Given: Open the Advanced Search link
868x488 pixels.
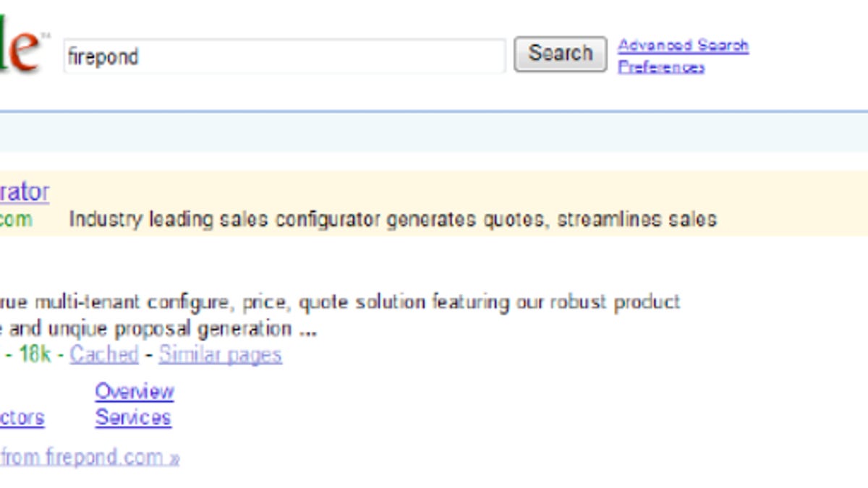Looking at the screenshot, I should click(683, 46).
